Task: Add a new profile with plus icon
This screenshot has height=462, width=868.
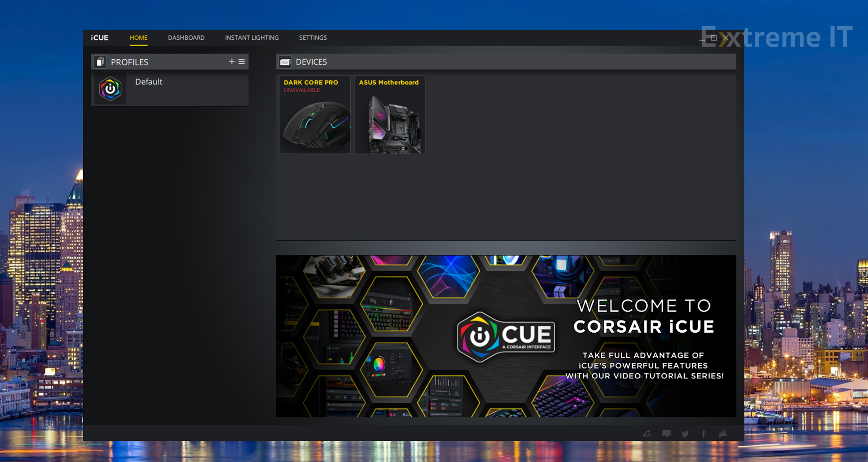Action: 231,61
